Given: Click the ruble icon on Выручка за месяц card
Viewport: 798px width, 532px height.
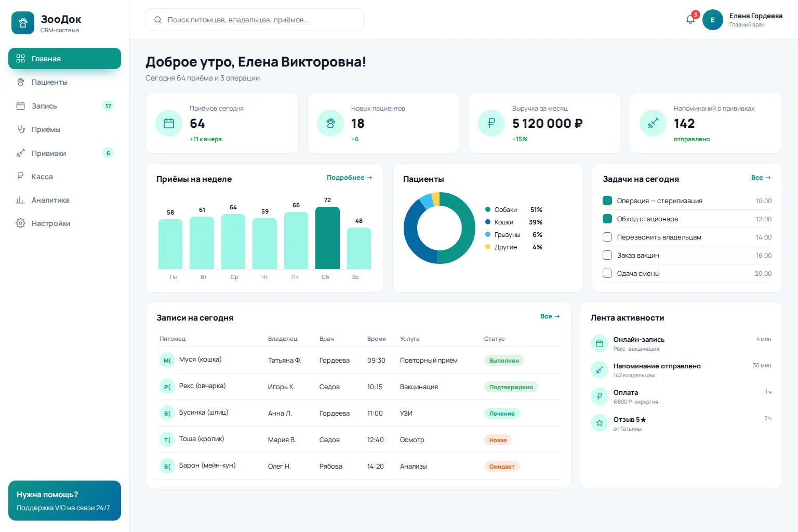Looking at the screenshot, I should pyautogui.click(x=491, y=123).
